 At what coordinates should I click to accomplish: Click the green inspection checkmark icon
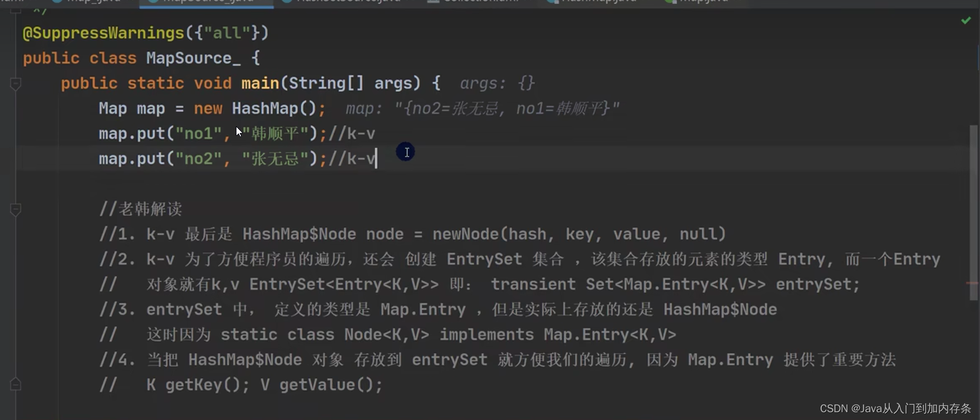point(965,21)
